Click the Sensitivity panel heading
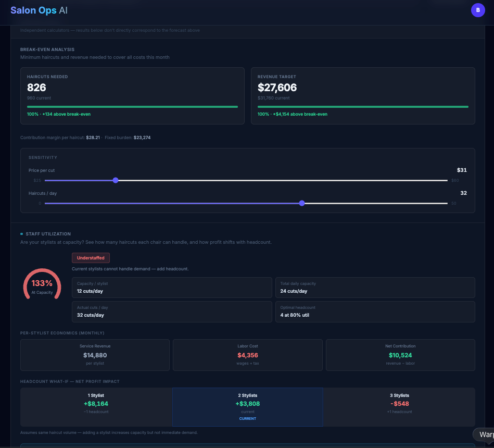Screen dimensions: 494x448 (x=43, y=157)
